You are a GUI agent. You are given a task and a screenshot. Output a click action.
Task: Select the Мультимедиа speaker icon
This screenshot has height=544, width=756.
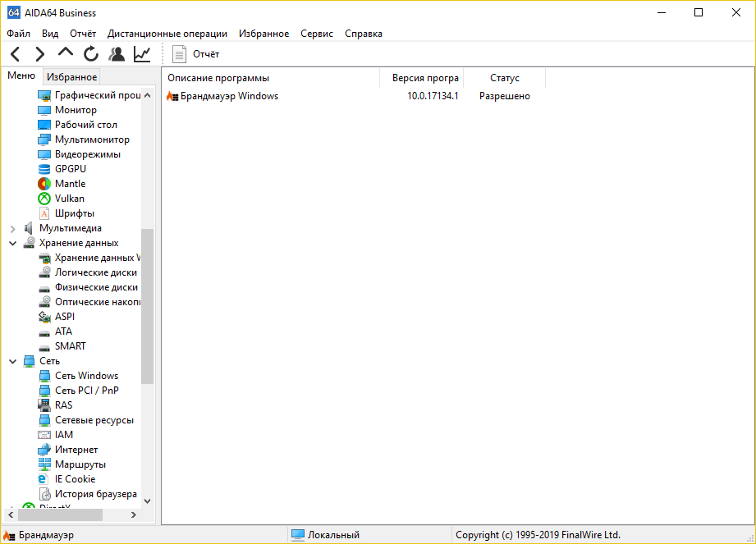click(29, 228)
